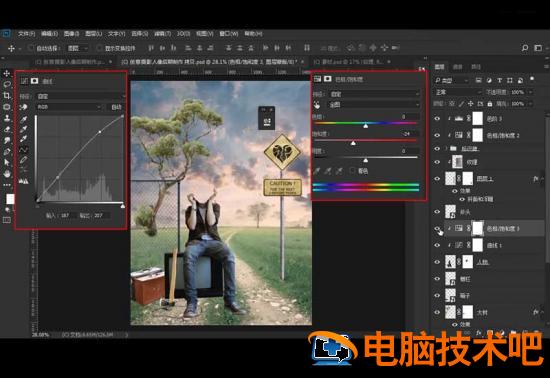Click the on-image adjustment hand in Curves panel
The height and width of the screenshot is (378, 550).
point(24,107)
